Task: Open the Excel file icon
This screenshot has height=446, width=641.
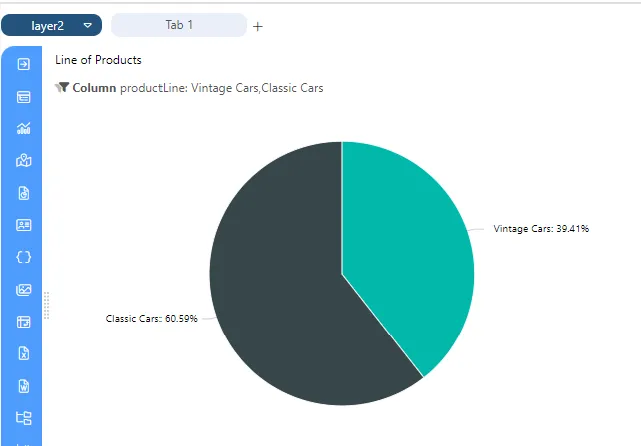Action: coord(24,353)
